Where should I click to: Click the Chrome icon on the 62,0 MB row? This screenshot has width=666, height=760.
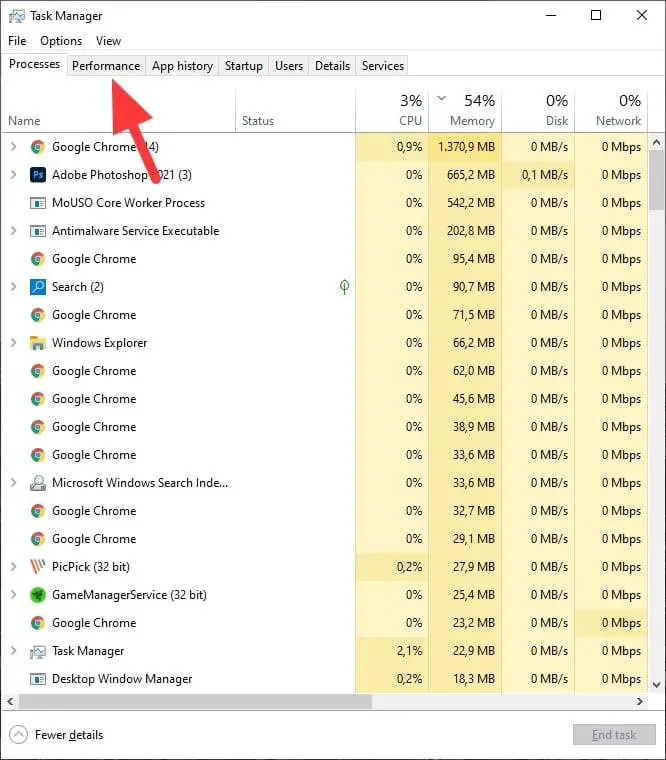point(38,371)
